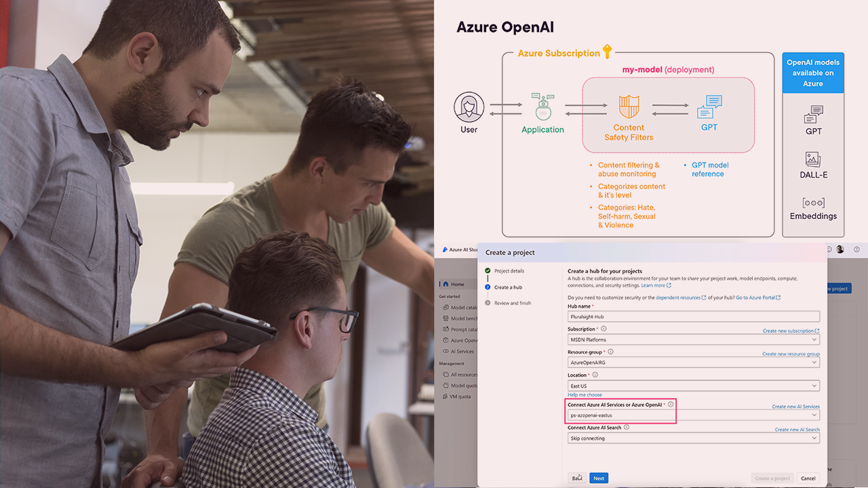Click the user avatar in the dialog header
Screen dimensions: 868x488
(x=840, y=250)
